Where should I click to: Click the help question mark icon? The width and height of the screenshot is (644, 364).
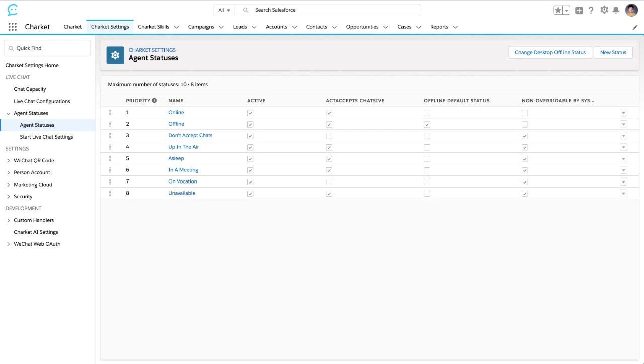pyautogui.click(x=591, y=10)
